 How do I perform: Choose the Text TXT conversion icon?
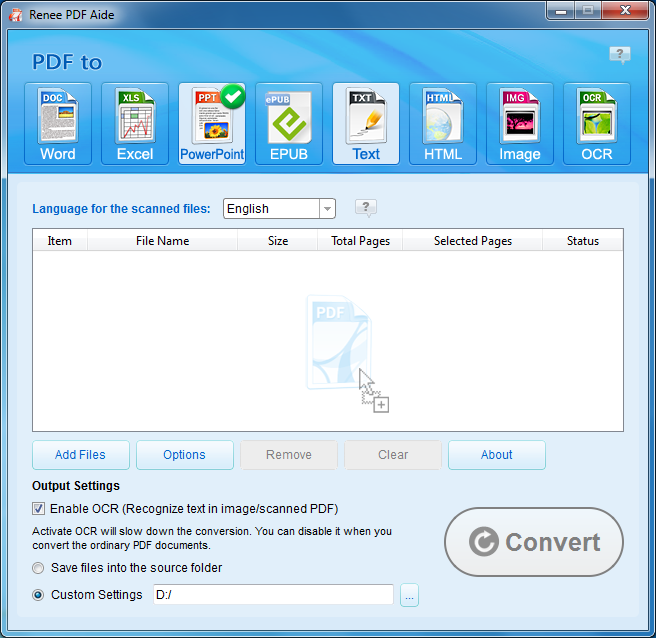coord(366,123)
